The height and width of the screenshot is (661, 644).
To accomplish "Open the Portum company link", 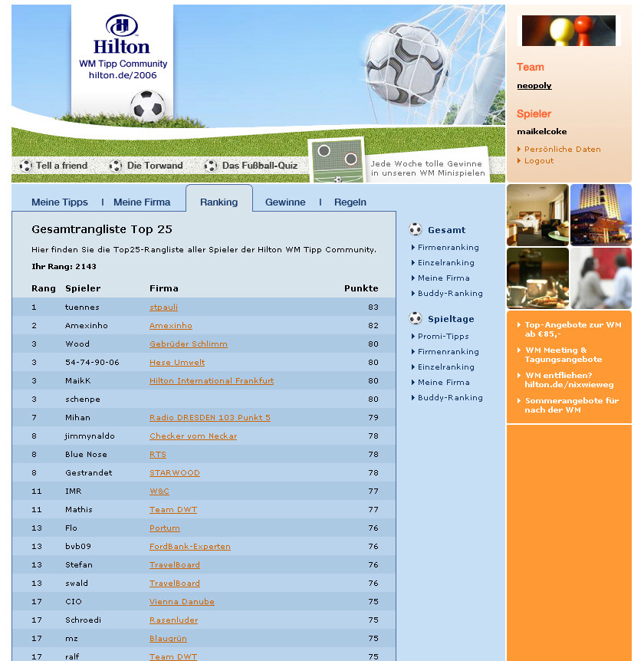I will coord(165,528).
